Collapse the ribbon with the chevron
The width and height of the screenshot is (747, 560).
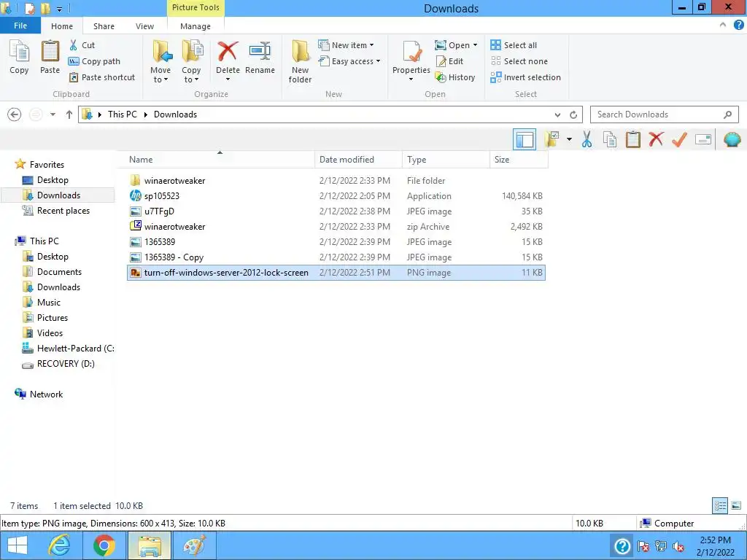(x=723, y=25)
